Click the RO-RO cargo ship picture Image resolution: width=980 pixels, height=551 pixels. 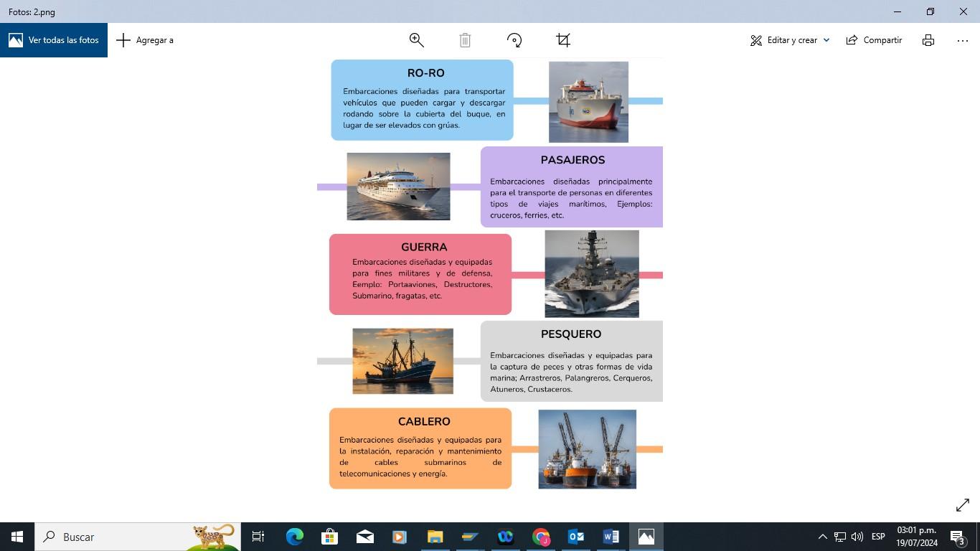click(588, 102)
